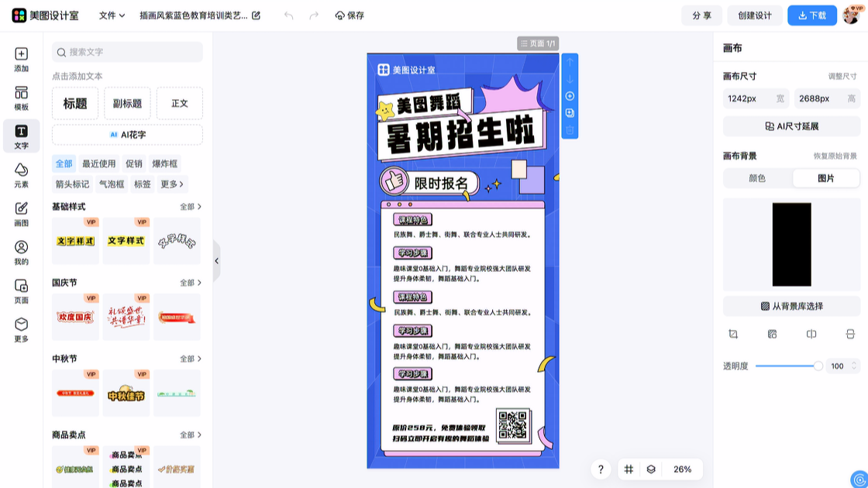
Task: Open the 元素 (Elements) sidebar panel
Action: (21, 174)
